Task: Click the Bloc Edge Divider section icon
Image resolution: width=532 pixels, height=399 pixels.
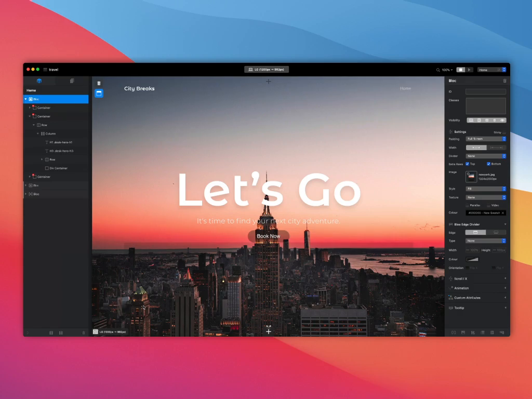Action: pos(450,224)
